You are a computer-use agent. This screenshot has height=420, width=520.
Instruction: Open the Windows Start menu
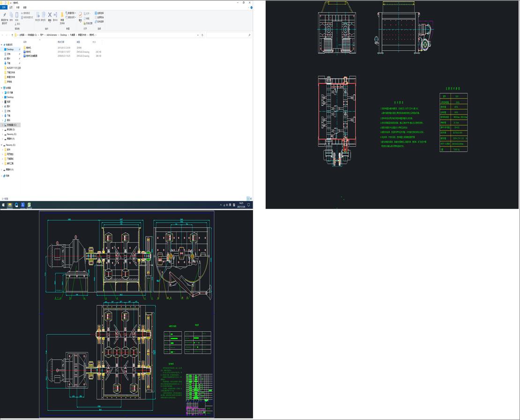(3, 205)
